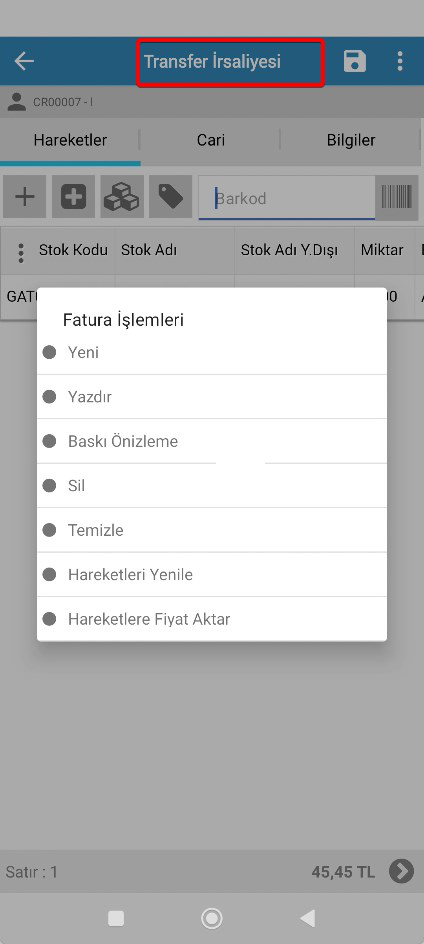
Task: Open the stacked boxes stock icon
Action: click(122, 197)
